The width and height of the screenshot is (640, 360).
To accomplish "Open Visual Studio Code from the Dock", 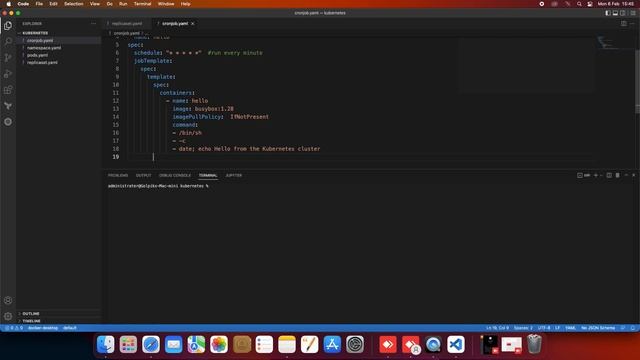I will pyautogui.click(x=456, y=344).
